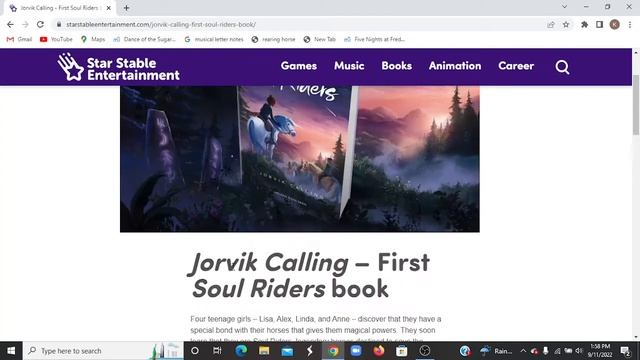
Task: Expand the hidden system tray icons chevron
Action: click(523, 351)
